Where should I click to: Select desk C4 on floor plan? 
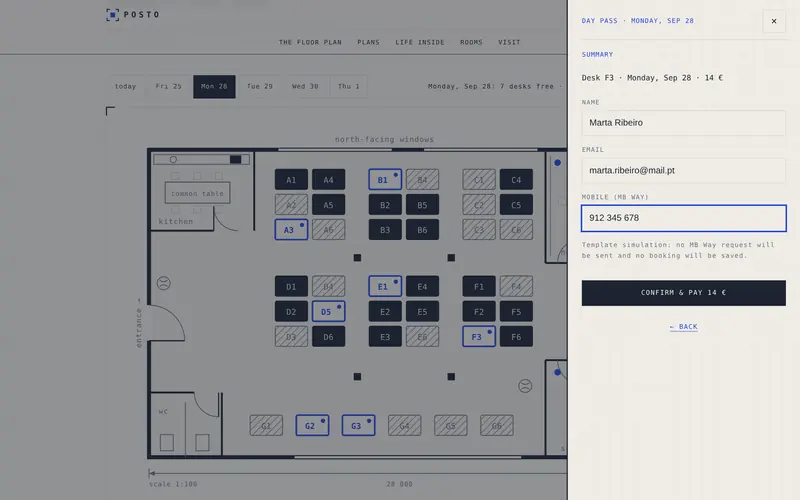516,180
